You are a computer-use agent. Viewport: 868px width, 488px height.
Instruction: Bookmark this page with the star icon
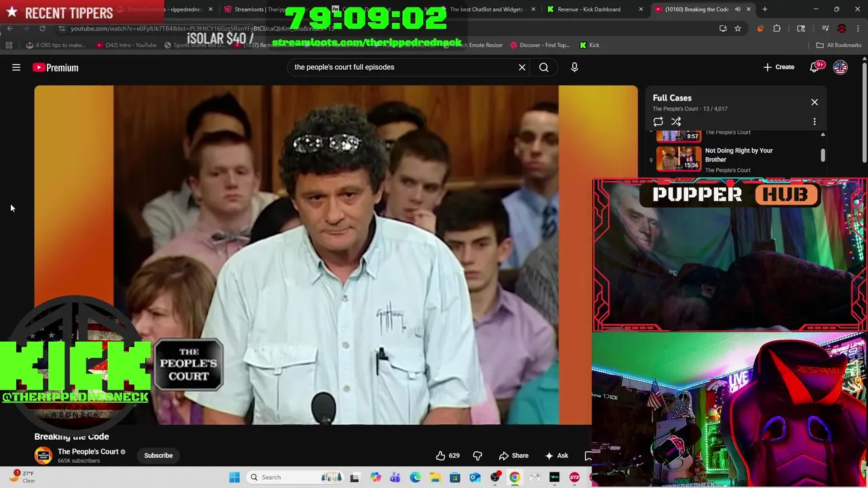tap(738, 28)
